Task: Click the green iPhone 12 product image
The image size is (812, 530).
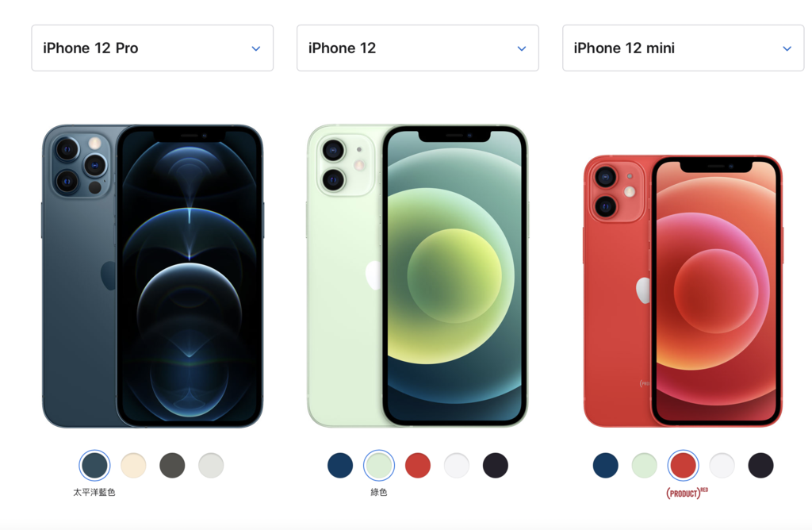Action: (418, 276)
